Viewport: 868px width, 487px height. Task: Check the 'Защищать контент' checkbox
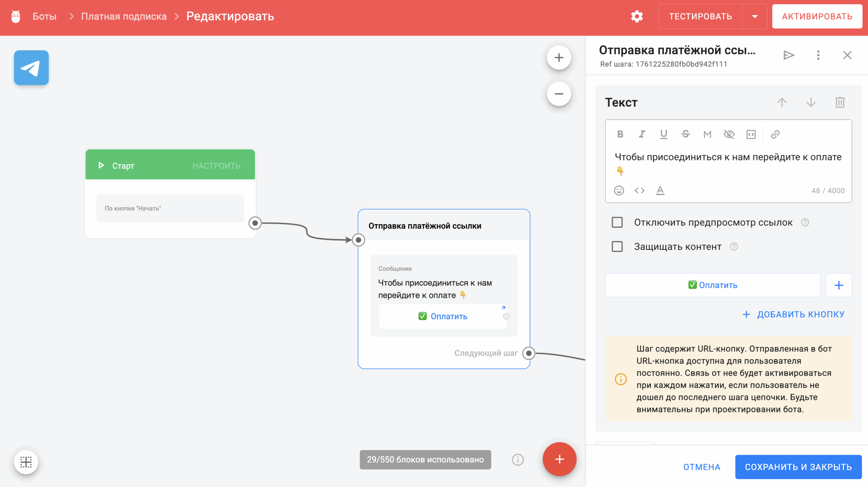(x=617, y=247)
